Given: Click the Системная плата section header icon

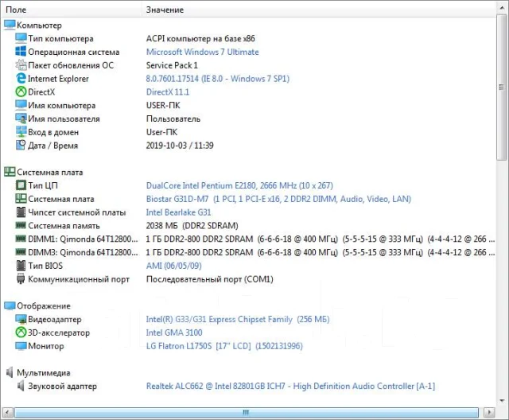Looking at the screenshot, I should click(10, 172).
